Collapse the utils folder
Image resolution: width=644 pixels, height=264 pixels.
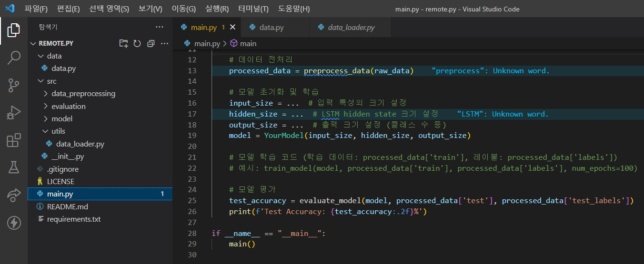pyautogui.click(x=45, y=131)
